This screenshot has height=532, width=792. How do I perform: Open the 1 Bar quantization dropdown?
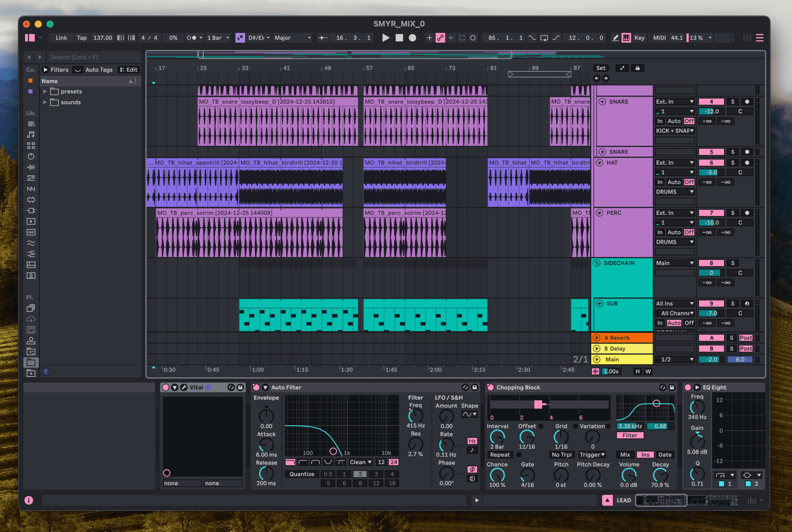click(218, 38)
